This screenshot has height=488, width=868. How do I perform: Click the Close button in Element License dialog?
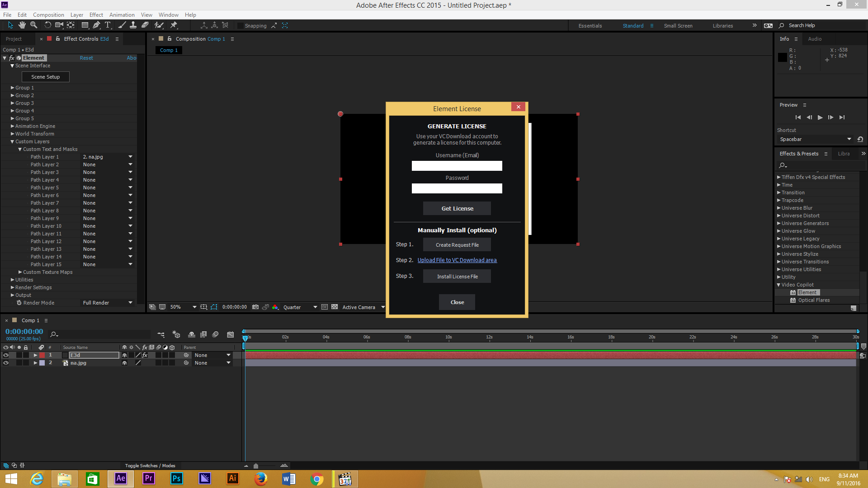457,302
